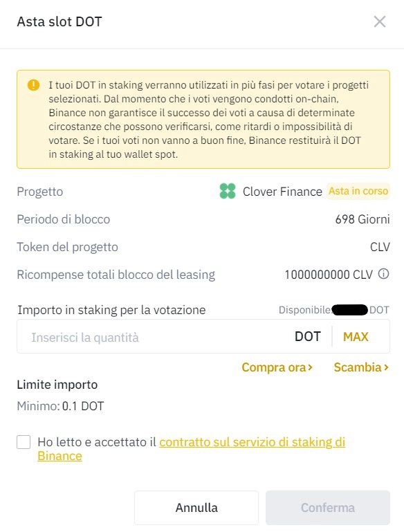404x532 pixels.
Task: Cancel with the Annulla button
Action: 196,508
